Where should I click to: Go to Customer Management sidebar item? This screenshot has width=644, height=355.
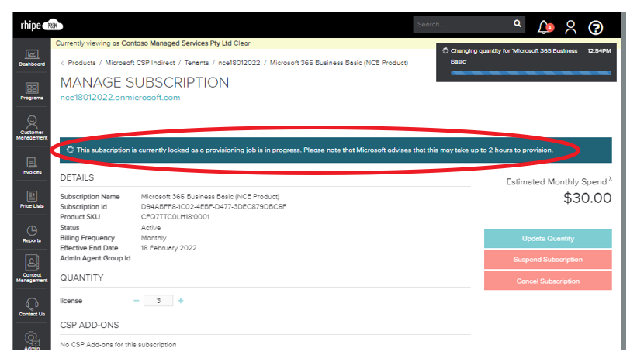pos(32,128)
